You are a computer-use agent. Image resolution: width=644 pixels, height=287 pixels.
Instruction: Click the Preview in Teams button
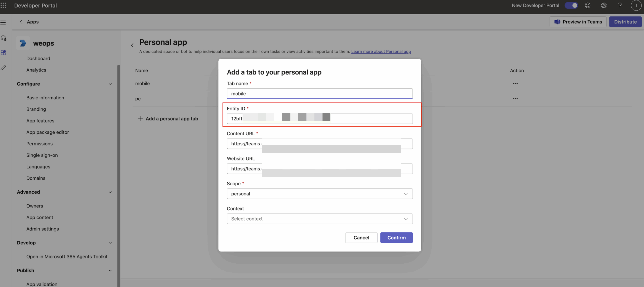point(578,22)
